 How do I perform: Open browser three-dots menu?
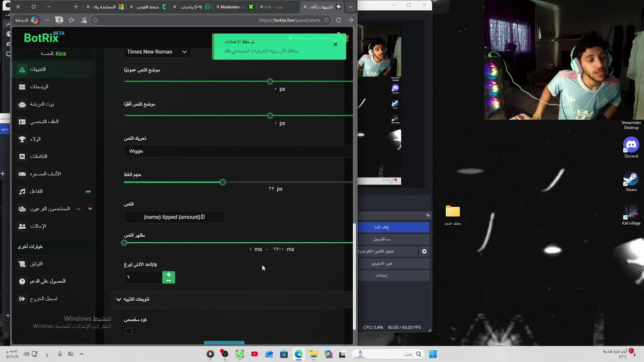pyautogui.click(x=47, y=20)
